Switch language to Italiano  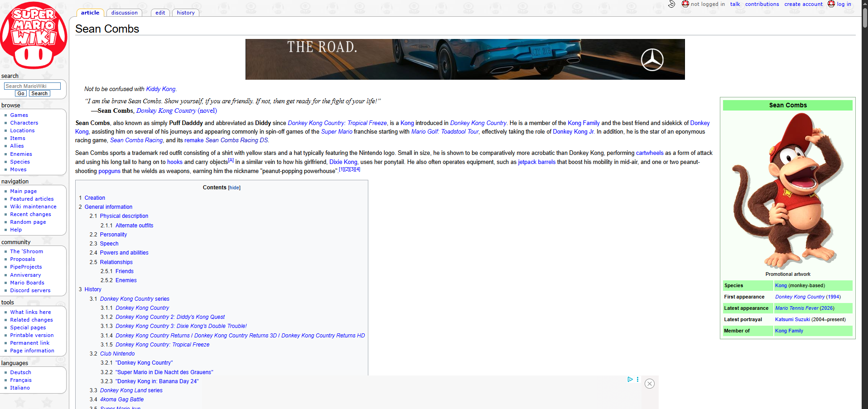tap(20, 388)
